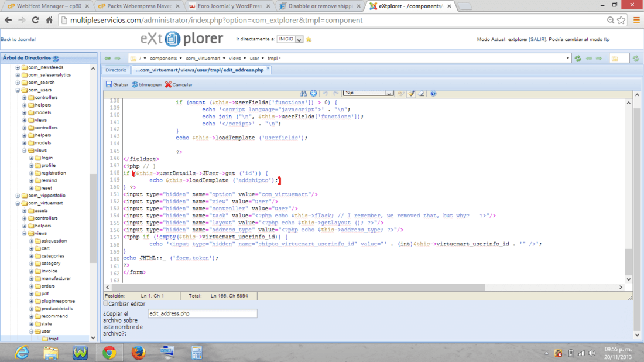Click the editor horizontal scrollbar
The width and height of the screenshot is (644, 362).
pos(298,287)
